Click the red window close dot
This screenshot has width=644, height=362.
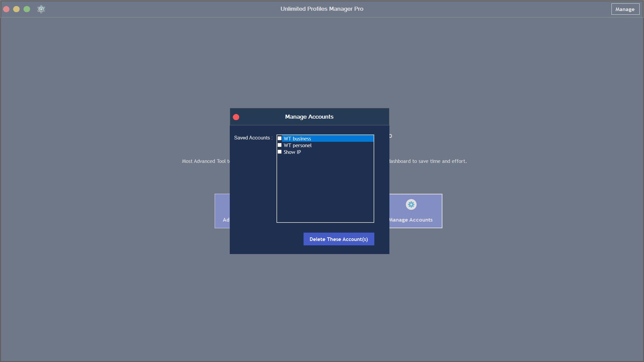[6, 9]
